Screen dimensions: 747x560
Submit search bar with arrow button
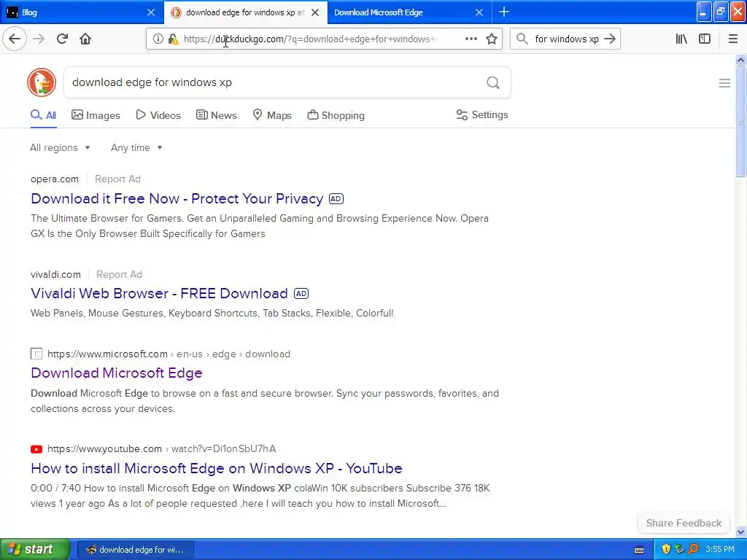click(609, 39)
